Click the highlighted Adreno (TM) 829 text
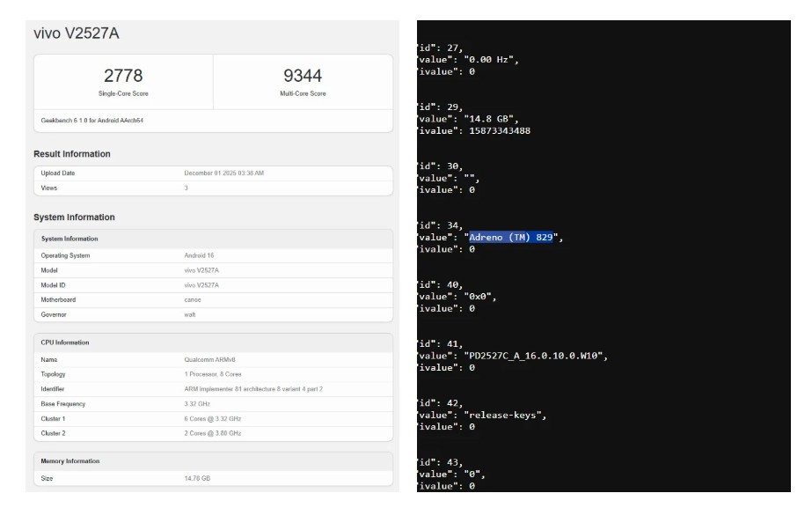 point(510,238)
